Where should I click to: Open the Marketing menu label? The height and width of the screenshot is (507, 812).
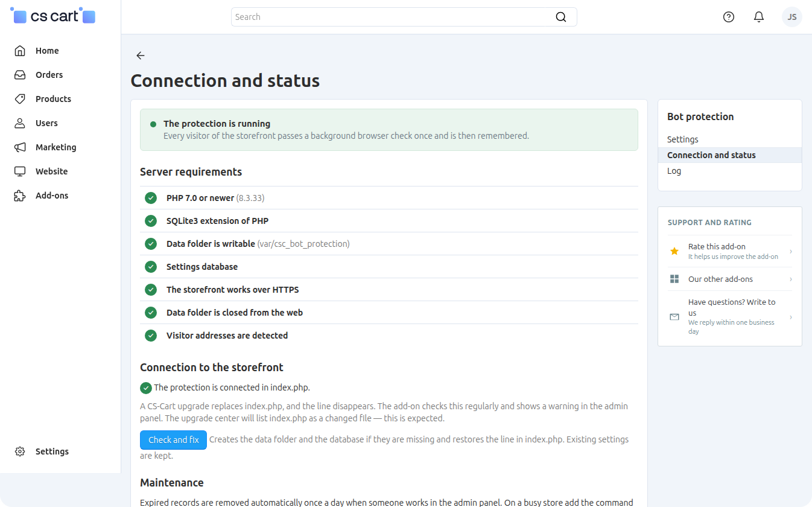coord(56,147)
